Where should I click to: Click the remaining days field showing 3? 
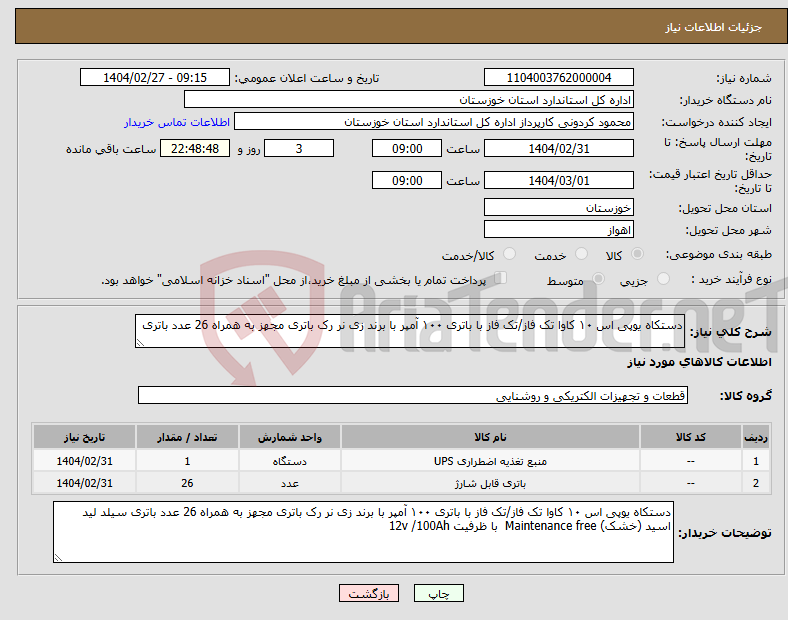(x=299, y=148)
